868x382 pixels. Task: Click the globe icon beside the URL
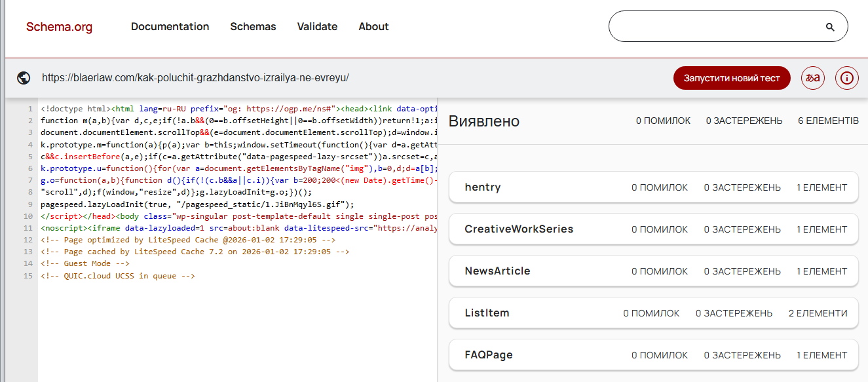click(x=24, y=78)
